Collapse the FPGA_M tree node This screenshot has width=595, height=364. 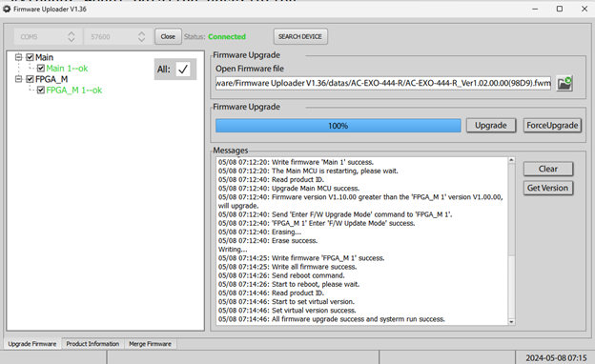point(19,79)
